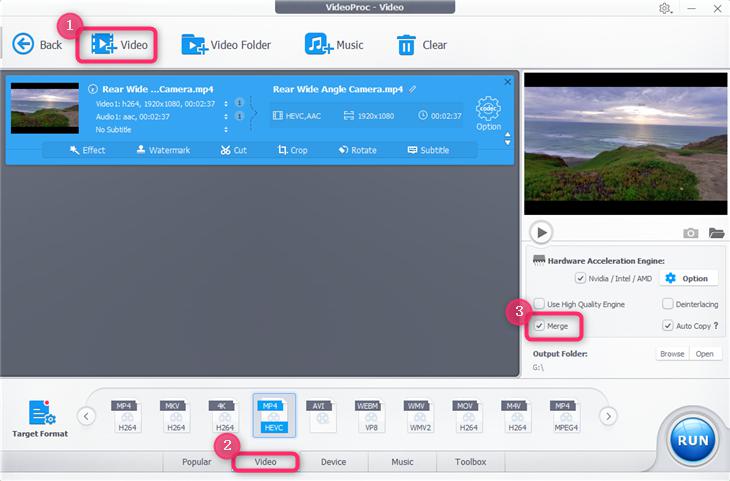Show previous formats with left arrow
The height and width of the screenshot is (481, 730).
click(86, 416)
